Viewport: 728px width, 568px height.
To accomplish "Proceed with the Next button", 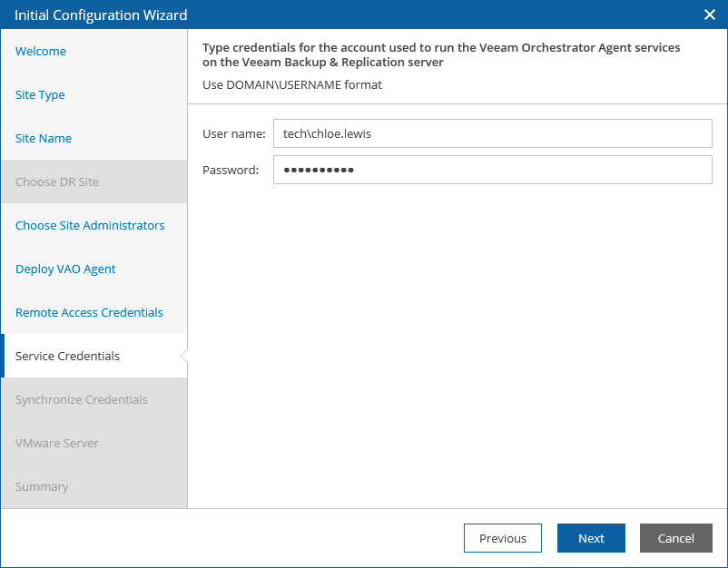I will click(x=591, y=538).
